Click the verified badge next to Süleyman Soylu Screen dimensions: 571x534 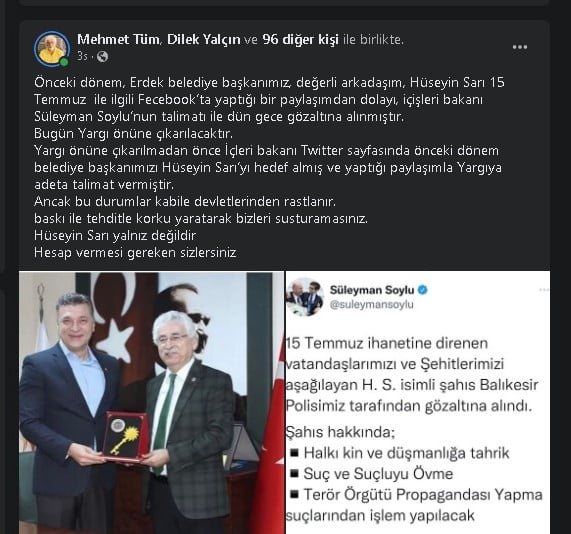pyautogui.click(x=422, y=290)
